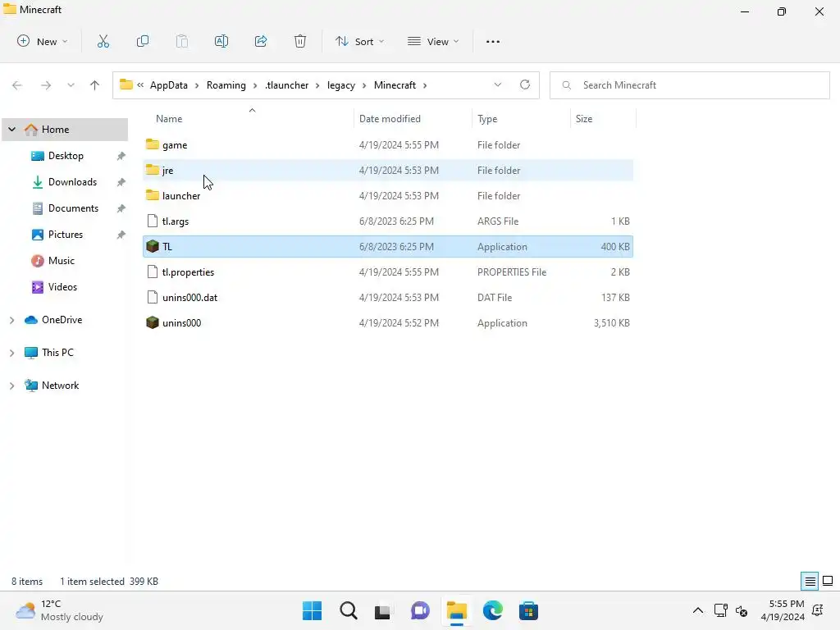Open weather widget showing Mostly cloudy
The image size is (840, 630).
tap(59, 610)
